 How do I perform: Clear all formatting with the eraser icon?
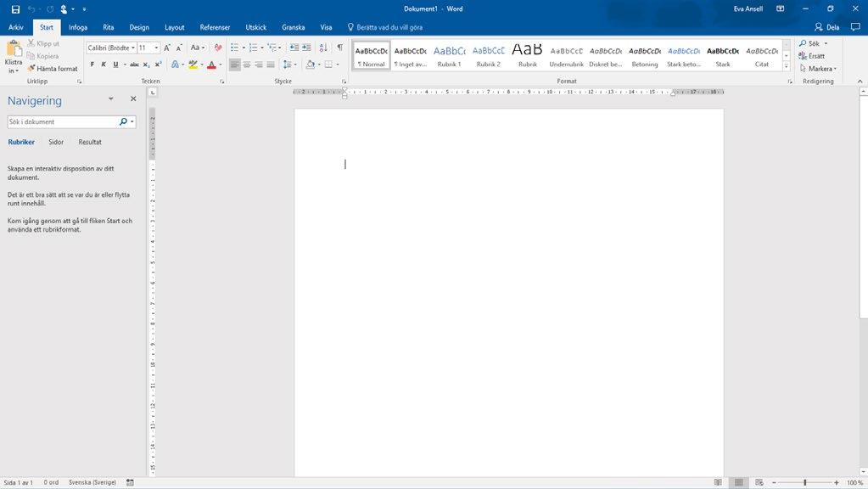tap(218, 48)
